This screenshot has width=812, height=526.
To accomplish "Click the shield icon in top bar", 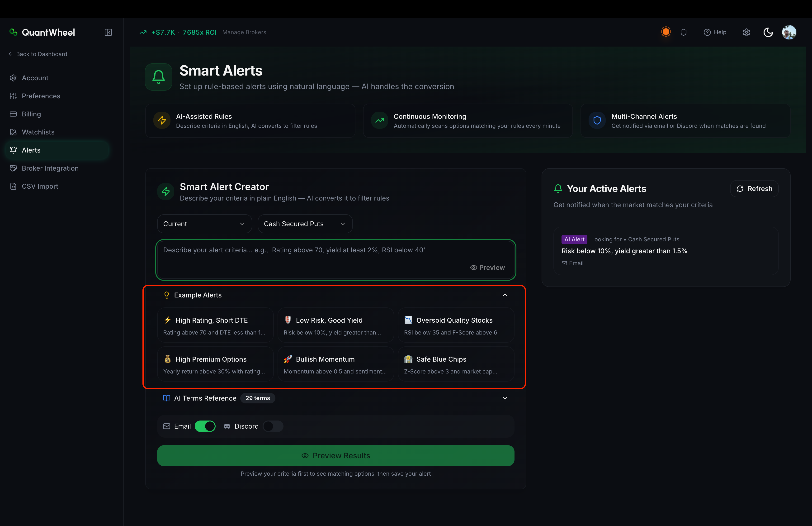I will [683, 32].
